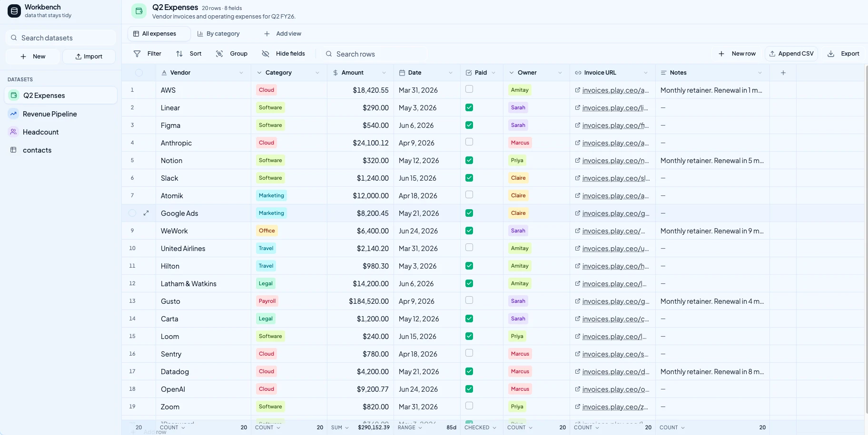Check the Paid box for Gusto
Viewport: 868px width, 435px height.
tap(469, 300)
